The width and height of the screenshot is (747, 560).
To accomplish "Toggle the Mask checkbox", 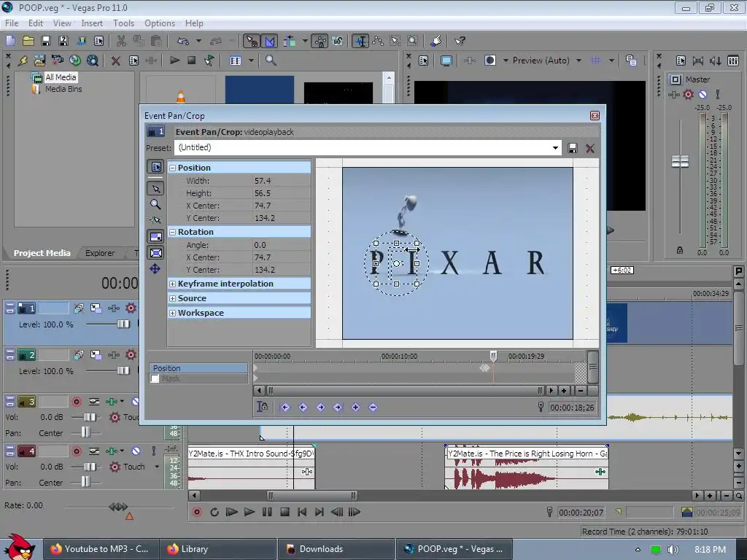I will [155, 379].
